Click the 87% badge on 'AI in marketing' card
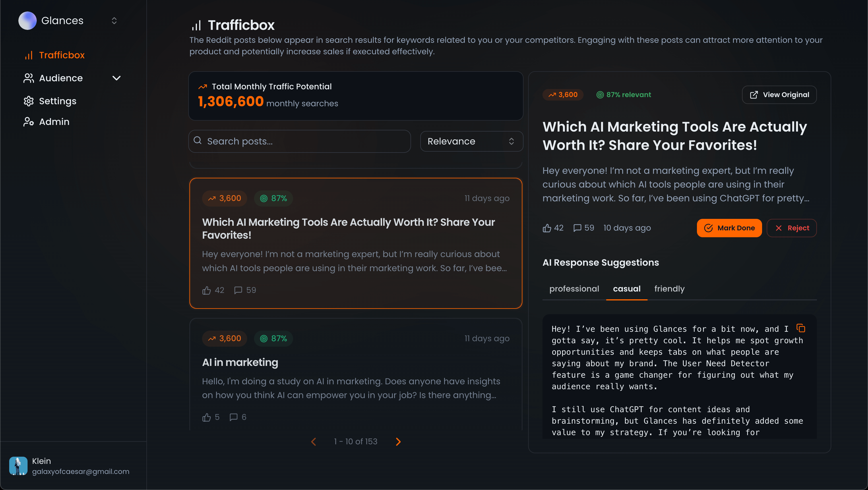The image size is (868, 490). [x=273, y=339]
